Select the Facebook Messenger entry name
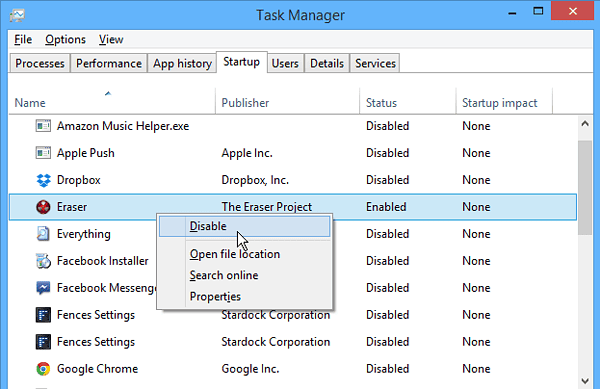 pyautogui.click(x=107, y=288)
